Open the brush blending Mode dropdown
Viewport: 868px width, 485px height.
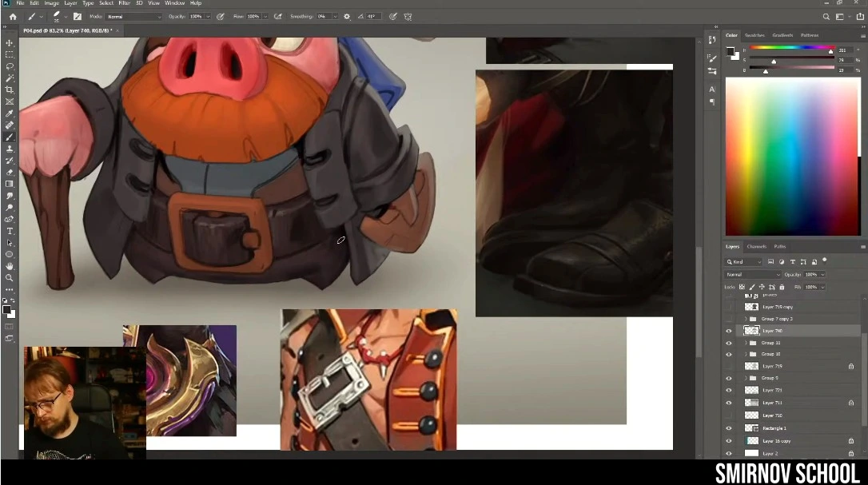pyautogui.click(x=133, y=16)
